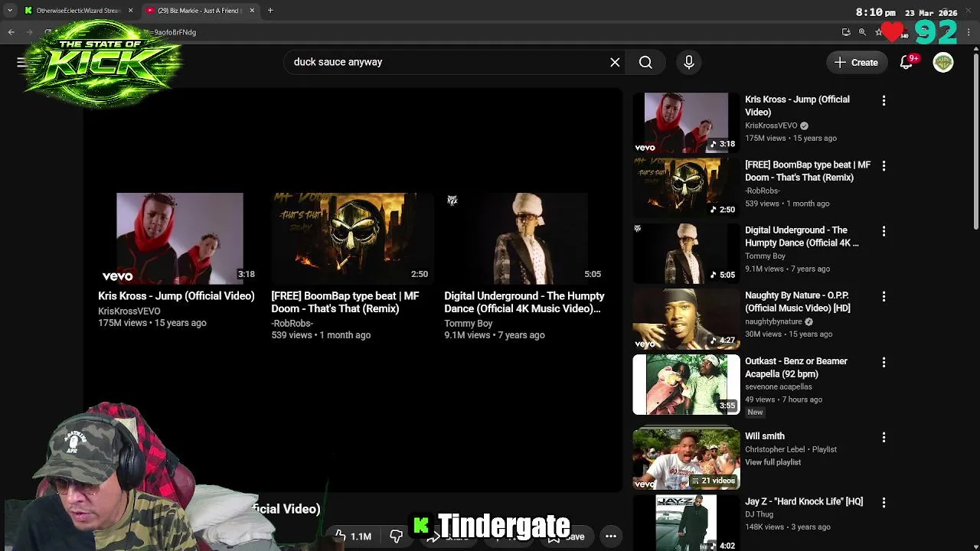Open the sevenone acapellas channel link
This screenshot has width=980, height=551.
[778, 386]
